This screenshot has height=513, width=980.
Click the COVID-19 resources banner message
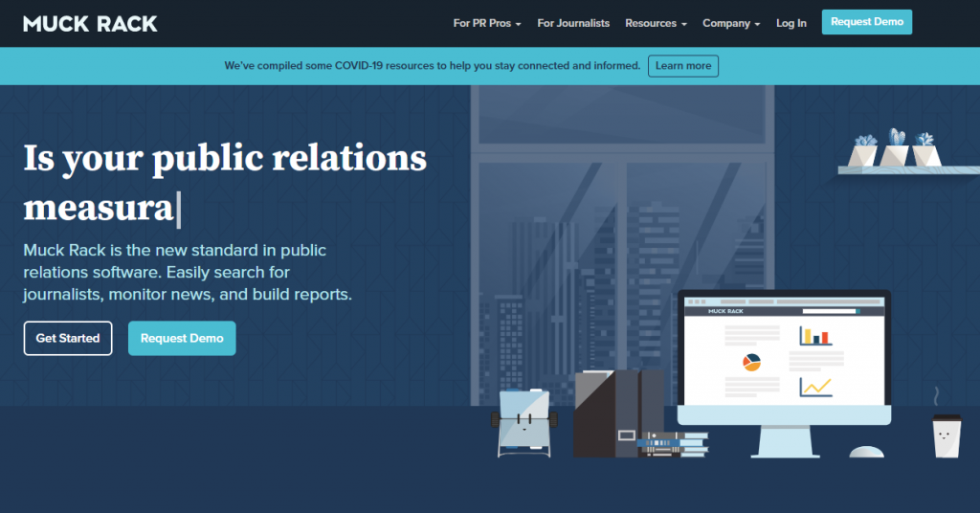[x=433, y=66]
